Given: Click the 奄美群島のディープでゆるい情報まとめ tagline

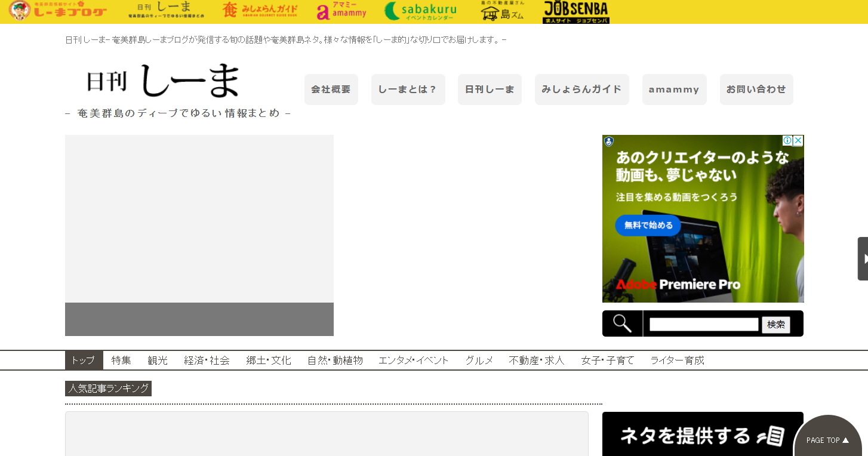Looking at the screenshot, I should pos(178,113).
